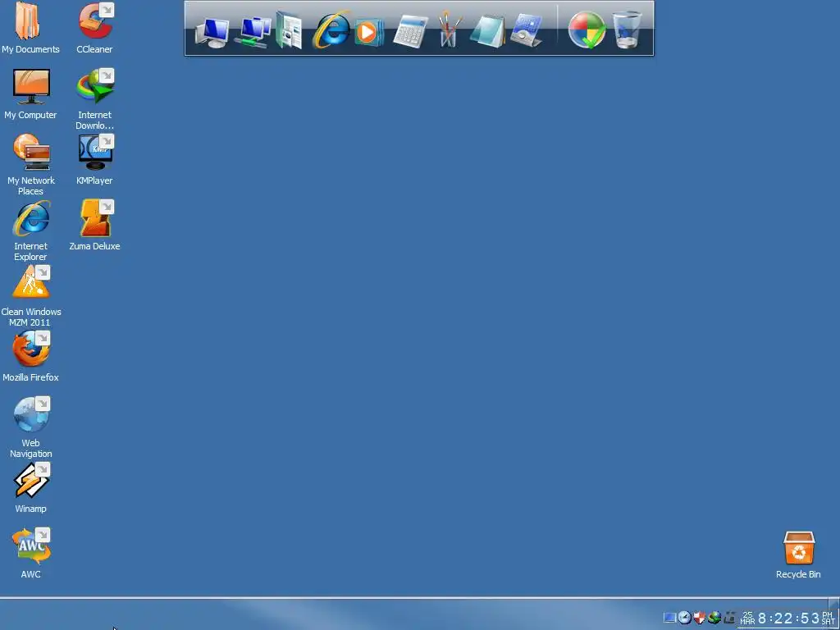The width and height of the screenshot is (840, 630).
Task: Open the paint brushes icon in the dock
Action: point(449,30)
